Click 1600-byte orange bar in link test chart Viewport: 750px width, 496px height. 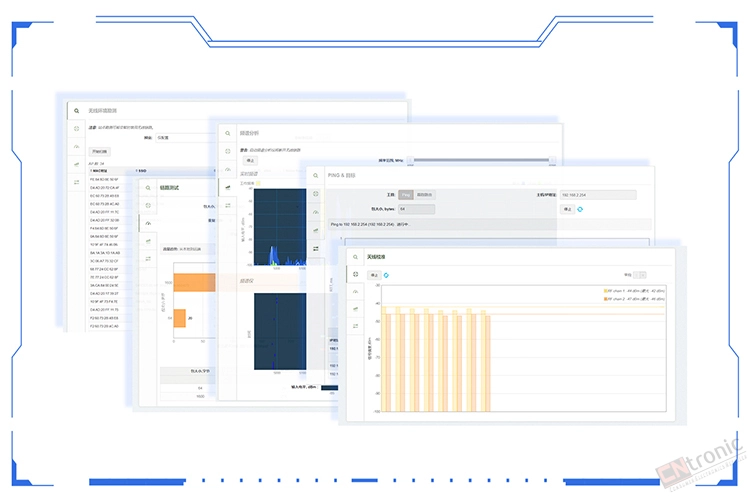(194, 283)
